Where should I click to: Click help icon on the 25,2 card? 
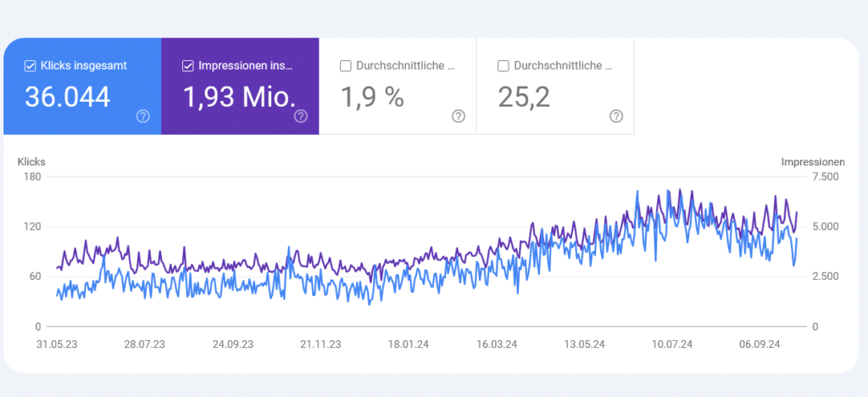pos(616,116)
